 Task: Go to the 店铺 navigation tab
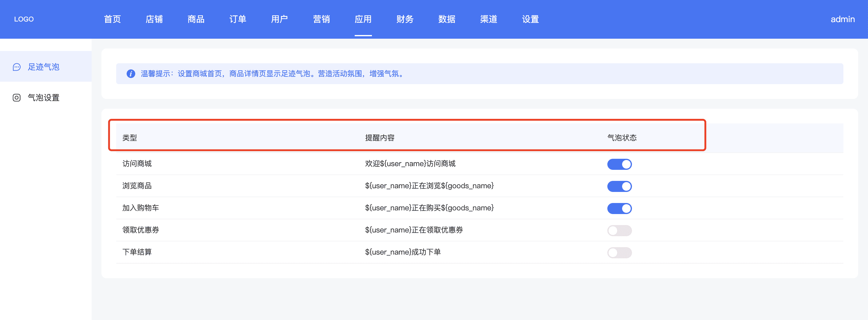coord(154,19)
